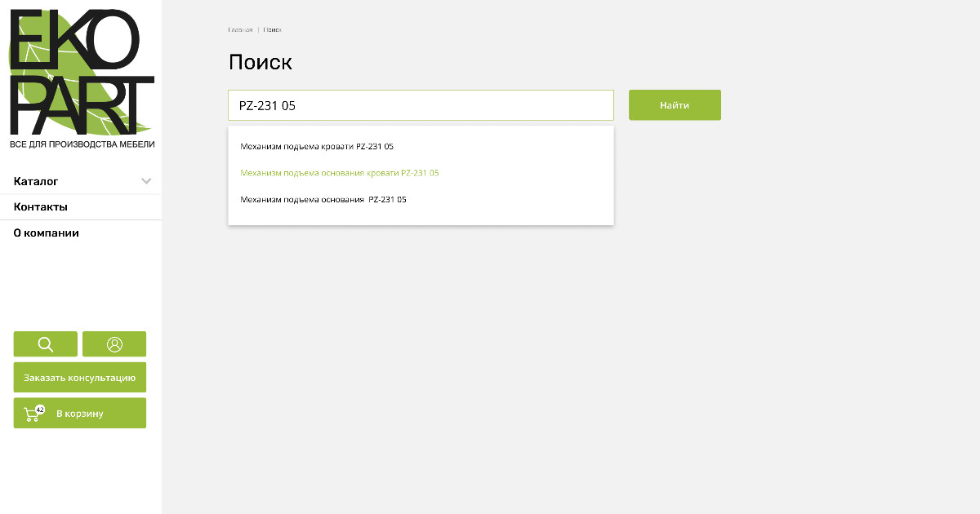Select suggestion Механизм подъема кровати PZ-231 05
This screenshot has height=514, width=980.
[x=317, y=147]
